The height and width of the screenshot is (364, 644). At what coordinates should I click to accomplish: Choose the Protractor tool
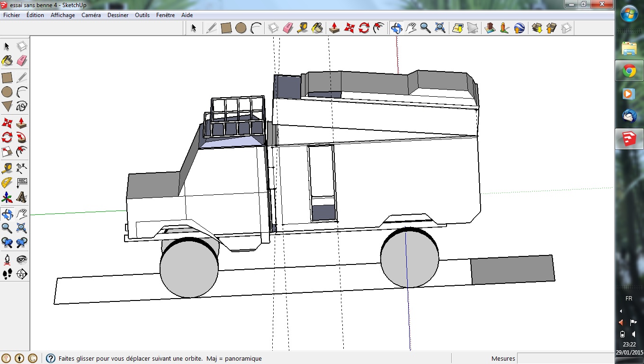click(7, 182)
